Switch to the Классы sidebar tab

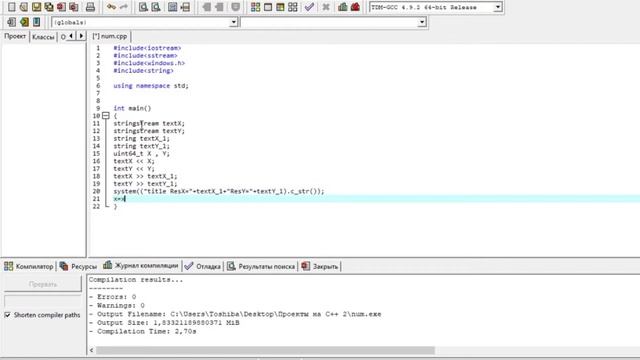pos(43,37)
